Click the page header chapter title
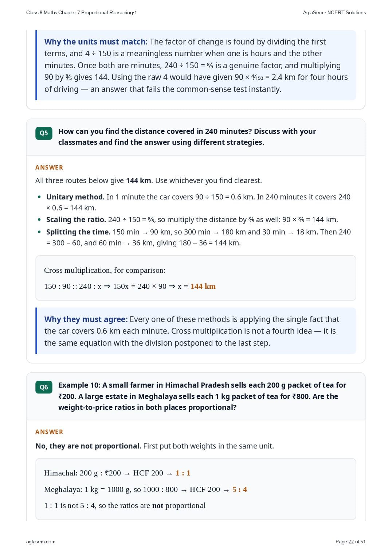Image resolution: width=392 pixels, height=555 pixels. (x=82, y=12)
